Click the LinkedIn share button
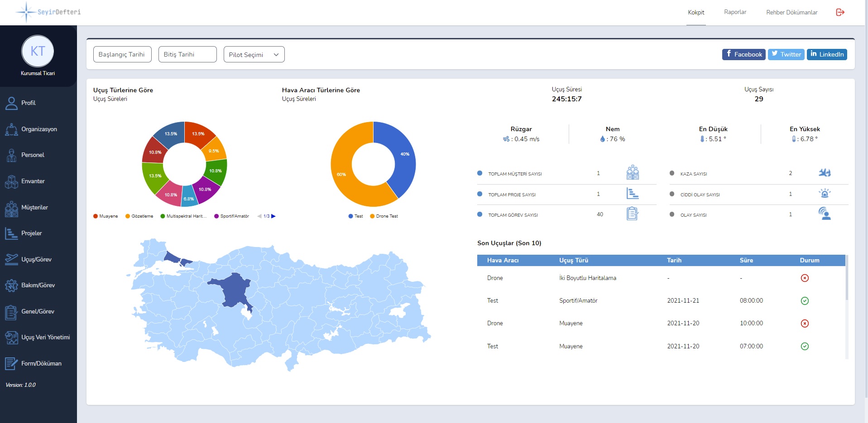Screen dimensions: 868x423 click(827, 54)
